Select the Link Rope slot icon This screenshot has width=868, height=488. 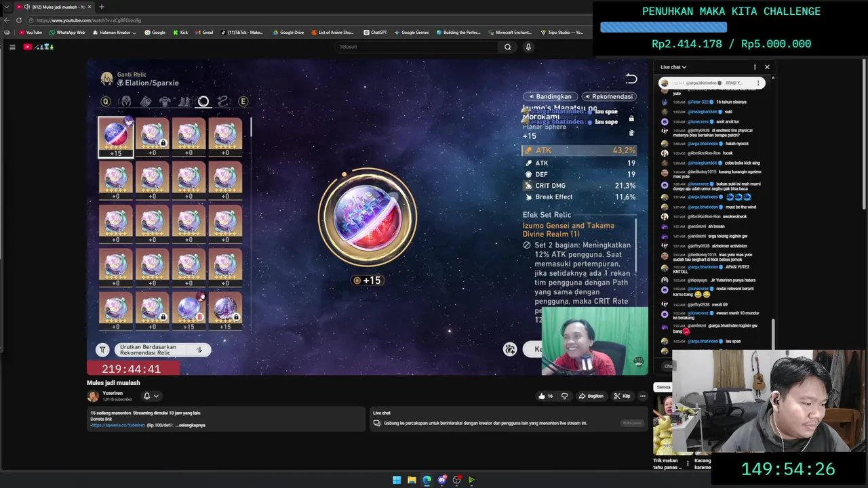pos(223,102)
